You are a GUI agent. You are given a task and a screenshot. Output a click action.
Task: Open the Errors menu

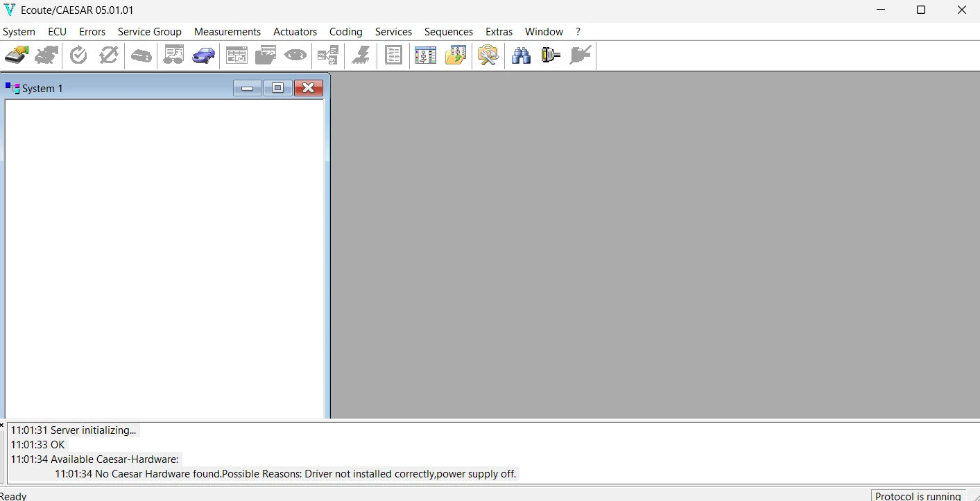[x=92, y=32]
